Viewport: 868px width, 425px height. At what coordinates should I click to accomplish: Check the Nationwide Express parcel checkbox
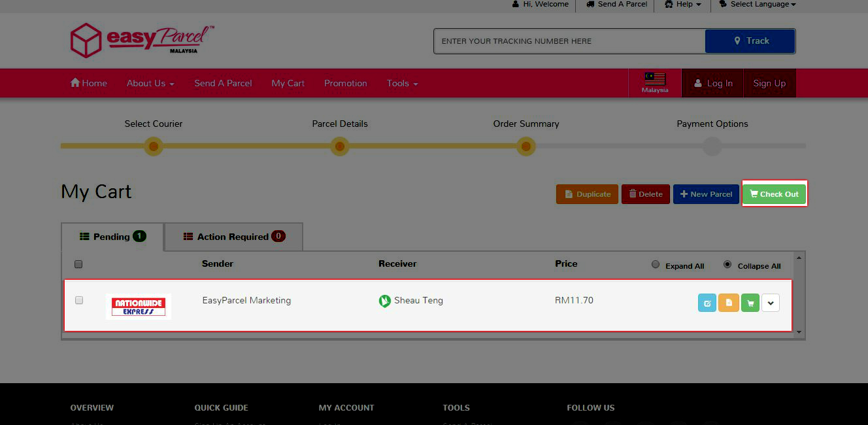tap(79, 300)
